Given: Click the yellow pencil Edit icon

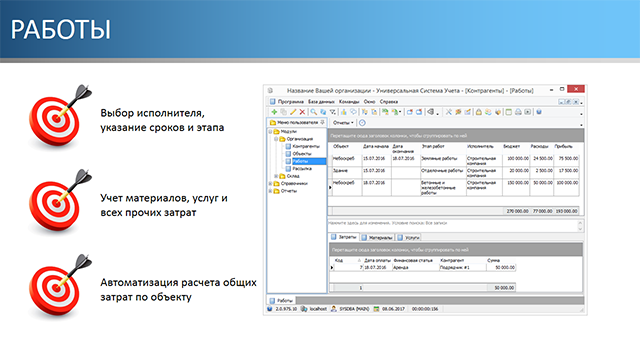Looking at the screenshot, I should [x=293, y=112].
